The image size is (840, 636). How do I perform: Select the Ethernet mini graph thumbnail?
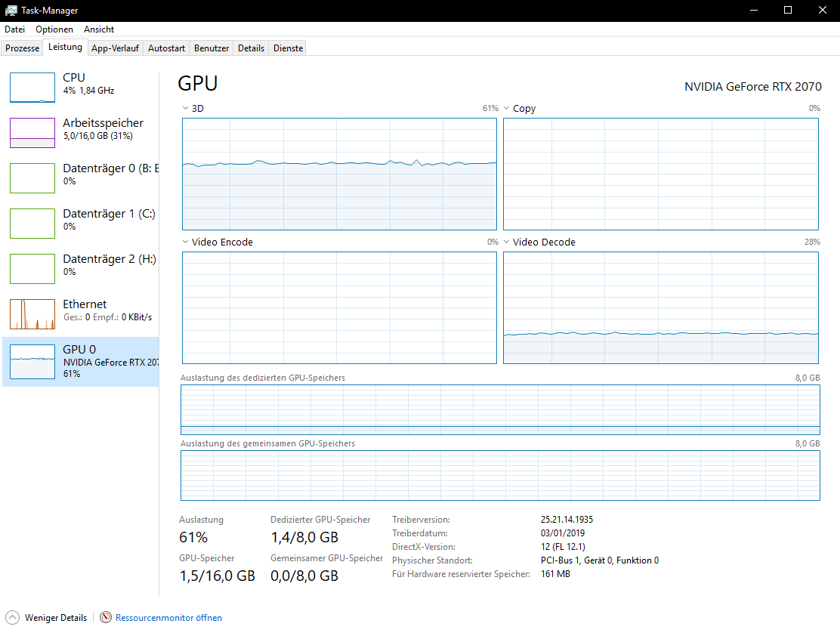coord(32,314)
